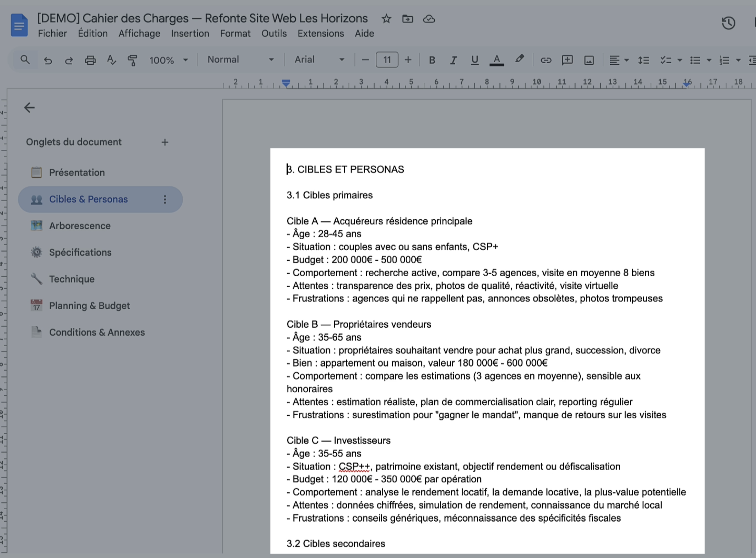Toggle underline formatting
This screenshot has width=756, height=558.
tap(475, 60)
